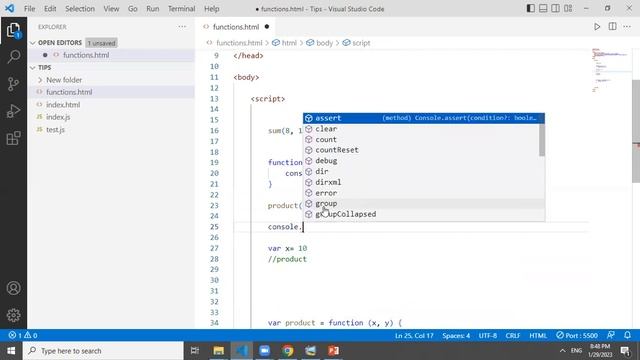Screen dimensions: 640x360
Task: Open the Explorer view in activity bar
Action: click(13, 30)
